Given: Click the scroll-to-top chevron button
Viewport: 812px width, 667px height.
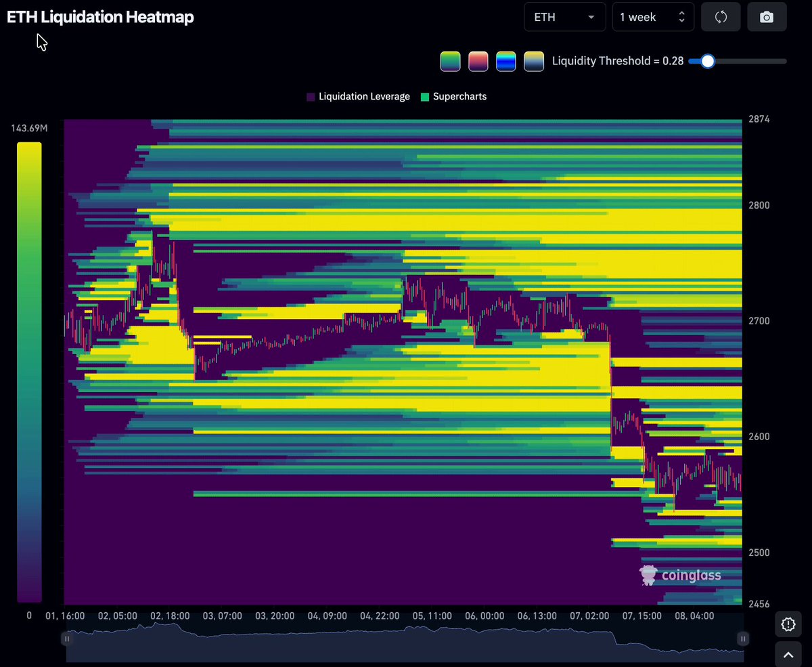Looking at the screenshot, I should [x=788, y=655].
